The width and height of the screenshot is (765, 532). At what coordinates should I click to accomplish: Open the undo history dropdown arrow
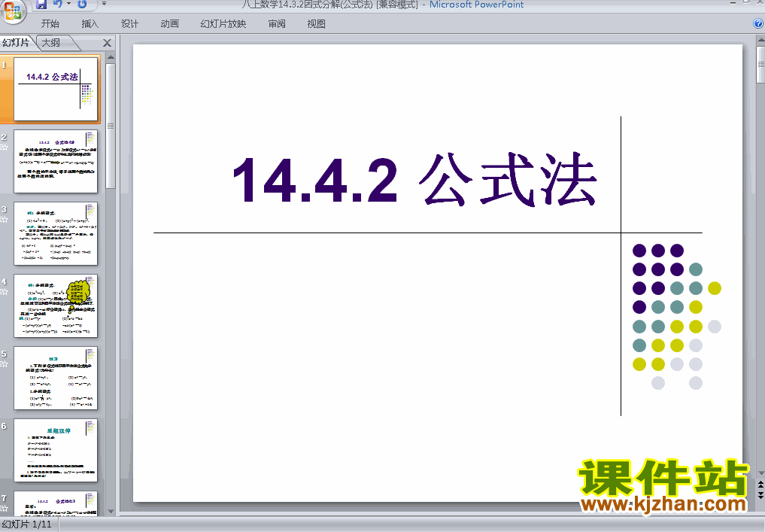click(68, 4)
